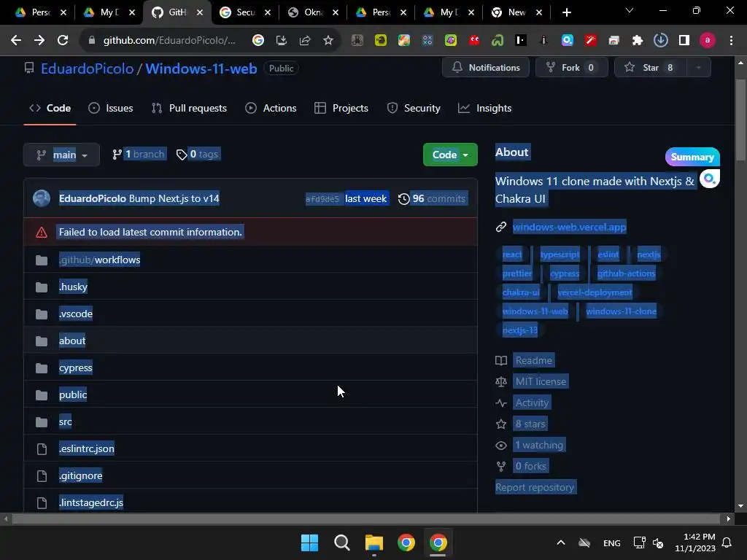Expand the green Code dropdown button
Screen dimensions: 747x560
[450, 155]
